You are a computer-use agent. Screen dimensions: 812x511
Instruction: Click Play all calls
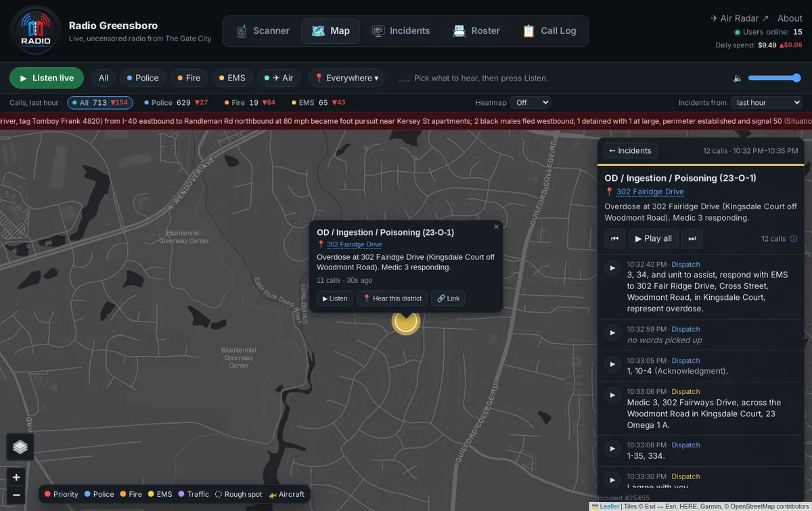point(654,238)
